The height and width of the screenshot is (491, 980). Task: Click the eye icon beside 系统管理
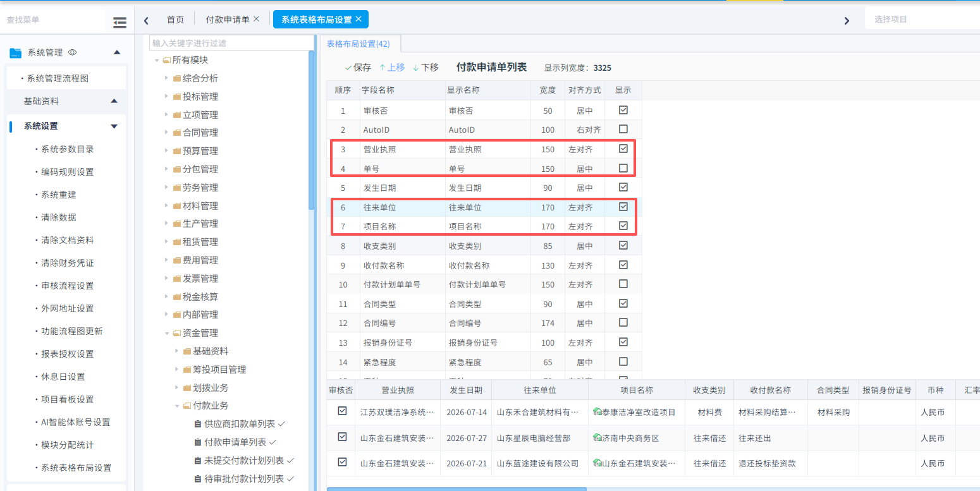point(72,52)
